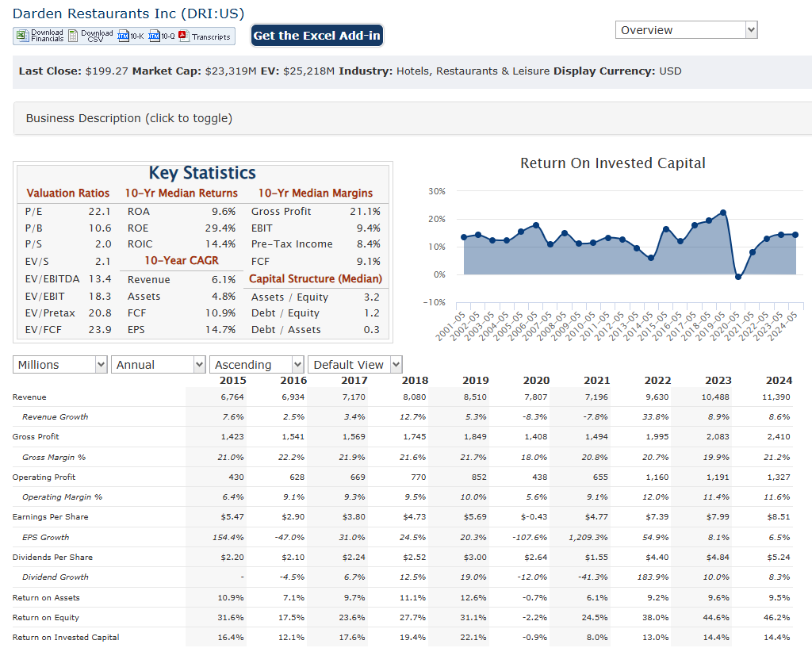Open the Transcripts PDF icon
The width and height of the screenshot is (812, 648).
point(184,36)
